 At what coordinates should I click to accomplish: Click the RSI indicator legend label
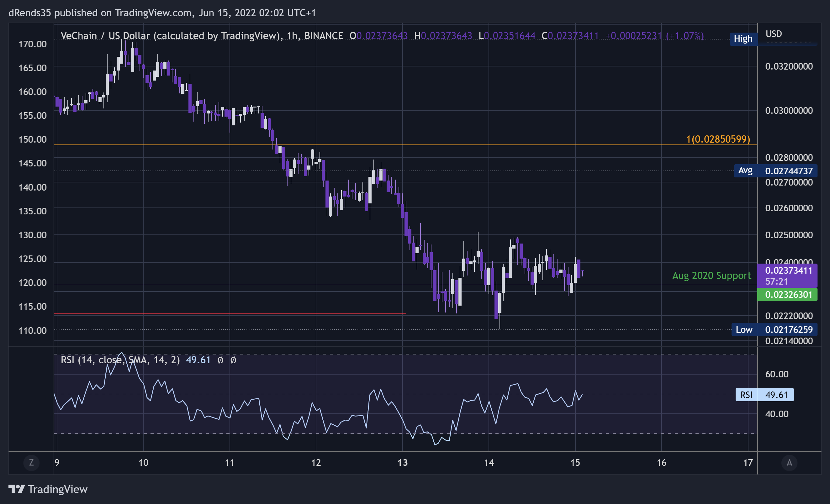point(120,360)
